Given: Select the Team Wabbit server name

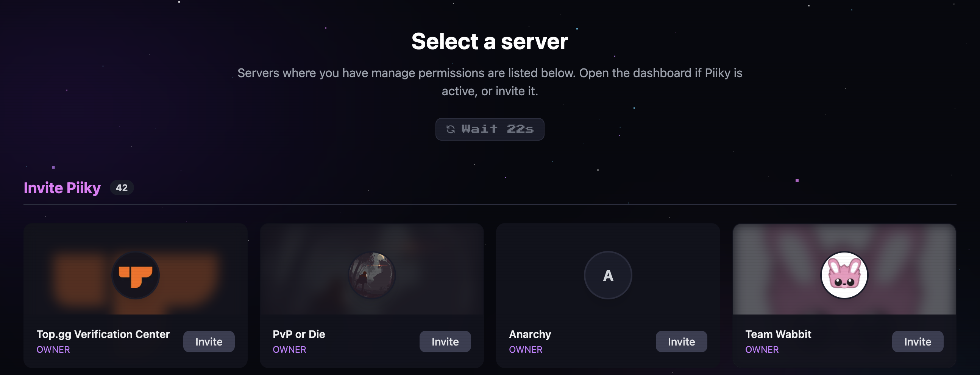Looking at the screenshot, I should [779, 334].
